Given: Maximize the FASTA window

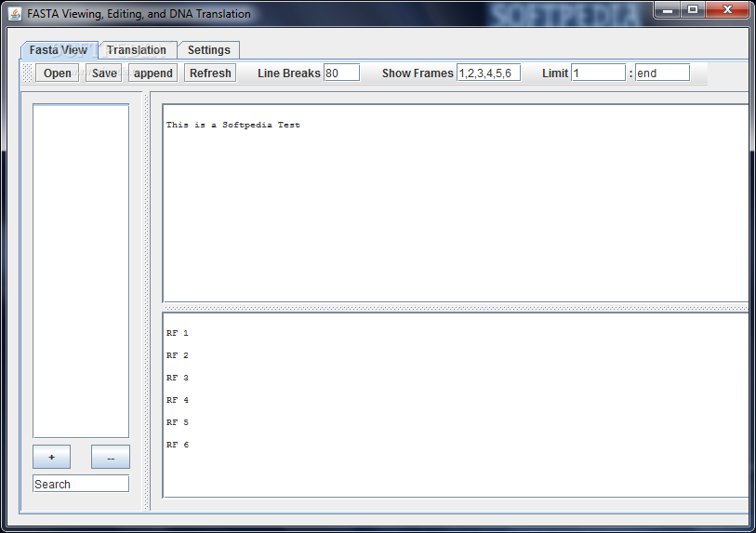Looking at the screenshot, I should tap(693, 10).
